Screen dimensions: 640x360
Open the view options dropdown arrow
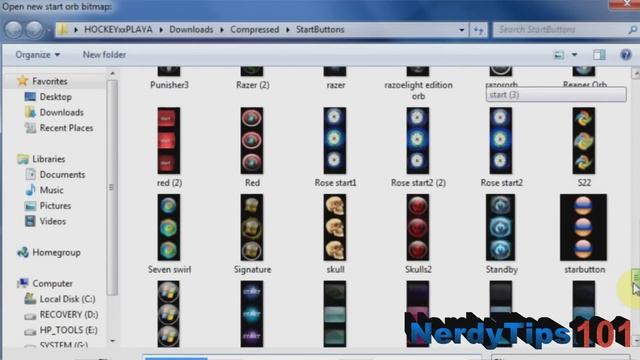pos(574,55)
